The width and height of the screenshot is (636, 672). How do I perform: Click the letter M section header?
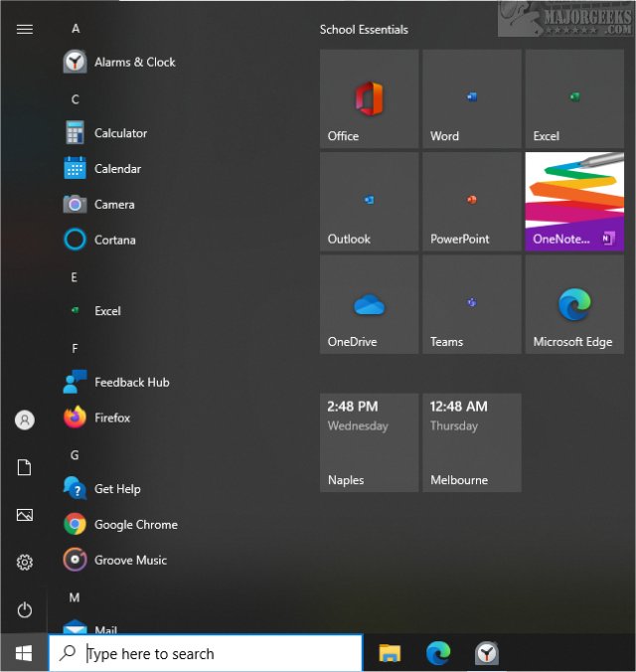[75, 597]
